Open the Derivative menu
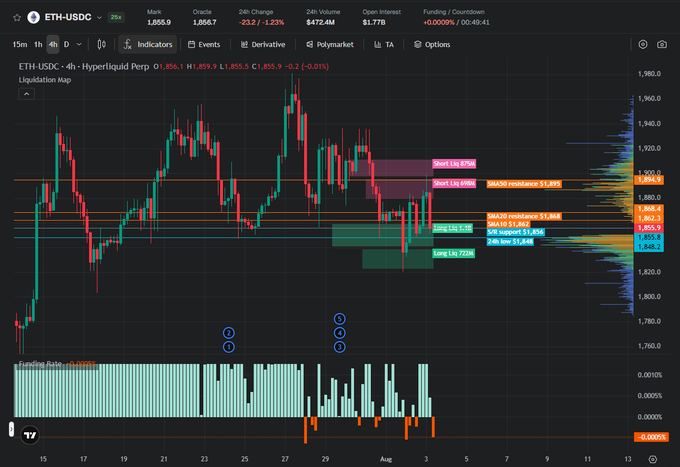Viewport: 680px width, 467px height. [263, 45]
